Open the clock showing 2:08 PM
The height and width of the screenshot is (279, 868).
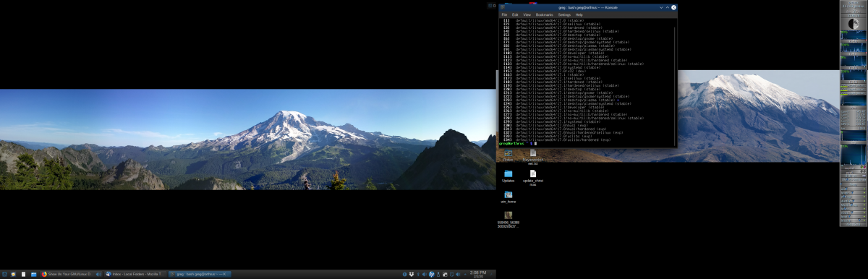(478, 275)
